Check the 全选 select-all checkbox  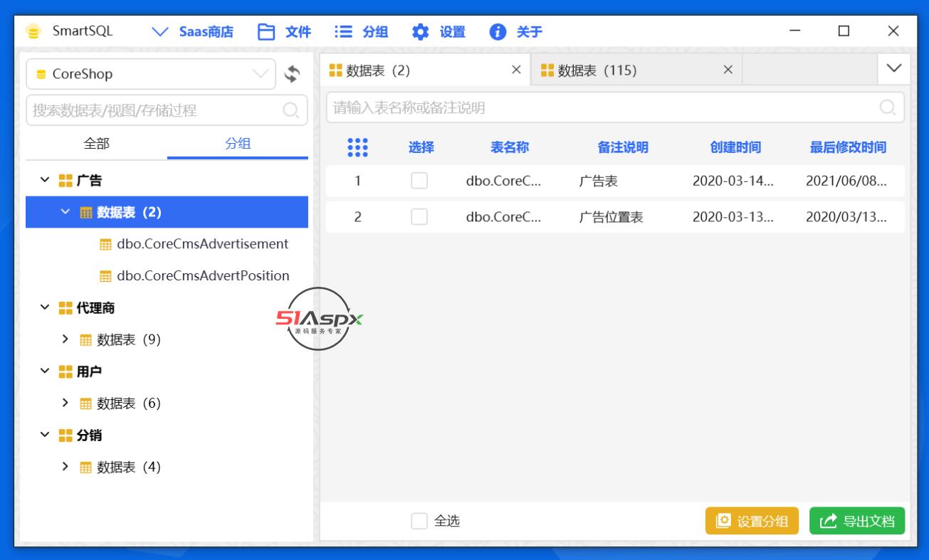(419, 521)
